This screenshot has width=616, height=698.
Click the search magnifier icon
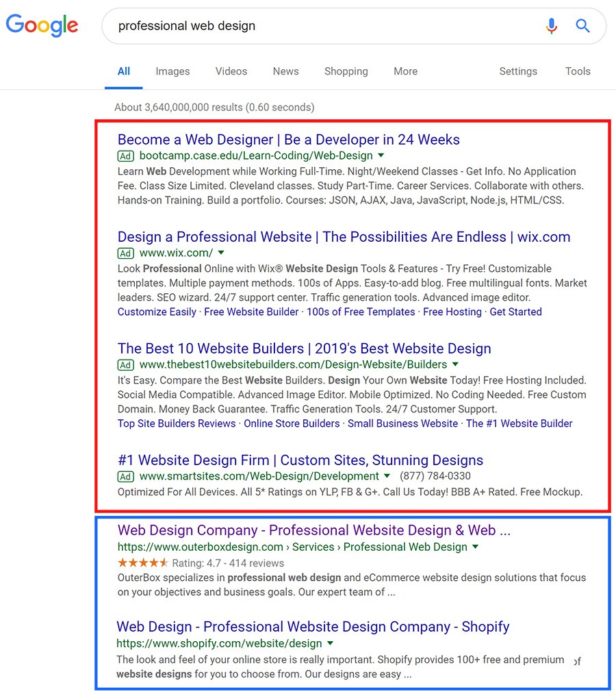[x=582, y=25]
